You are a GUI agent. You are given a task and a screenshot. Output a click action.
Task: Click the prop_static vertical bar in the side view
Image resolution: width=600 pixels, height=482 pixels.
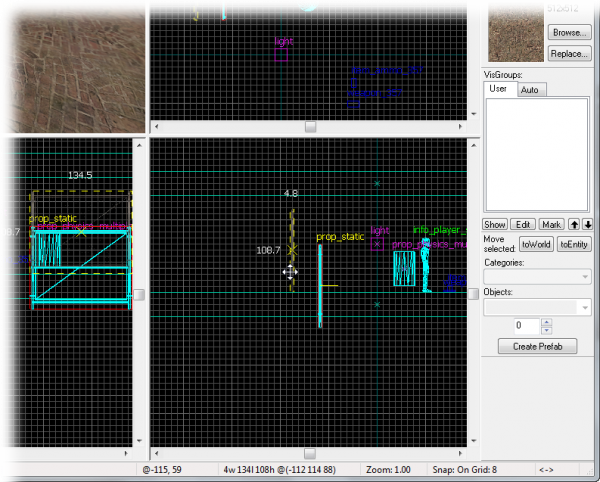coord(320,285)
